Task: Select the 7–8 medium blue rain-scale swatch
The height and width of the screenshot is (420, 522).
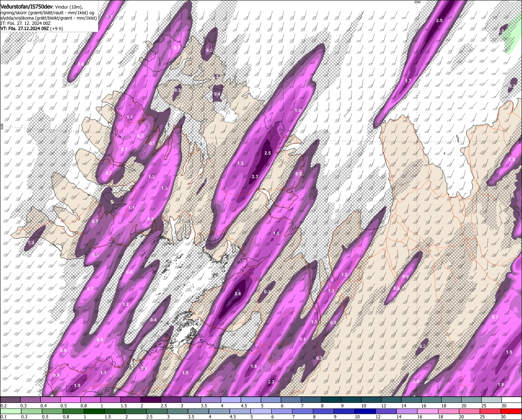Action: tap(303, 411)
